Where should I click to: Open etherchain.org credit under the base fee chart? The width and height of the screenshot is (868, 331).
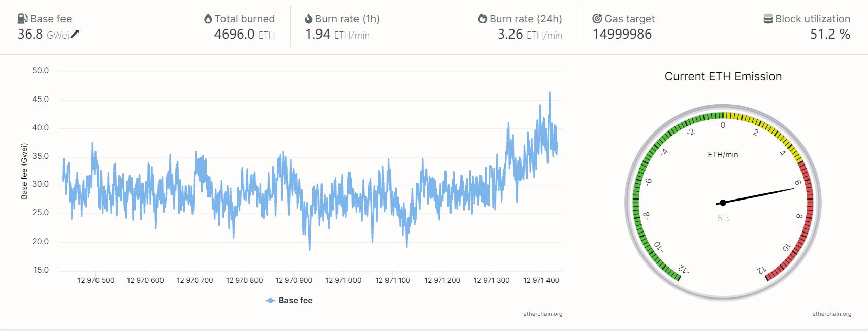pyautogui.click(x=542, y=314)
